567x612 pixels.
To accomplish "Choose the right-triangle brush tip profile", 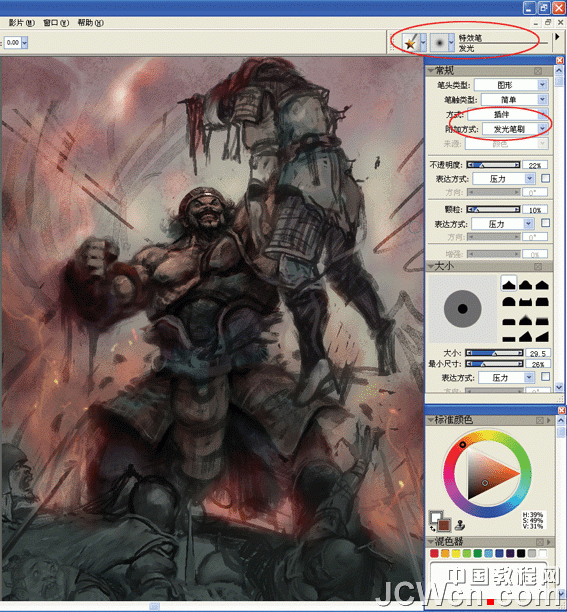I will tap(542, 336).
